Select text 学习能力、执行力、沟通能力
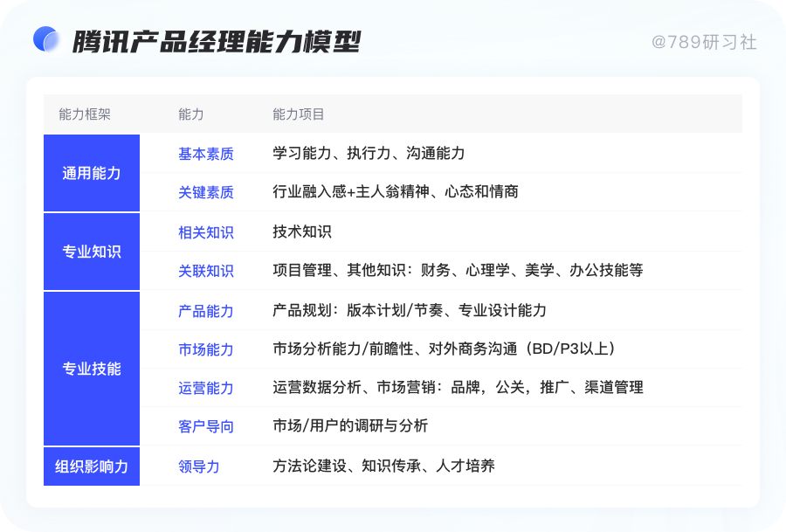786x532 pixels. pyautogui.click(x=369, y=153)
